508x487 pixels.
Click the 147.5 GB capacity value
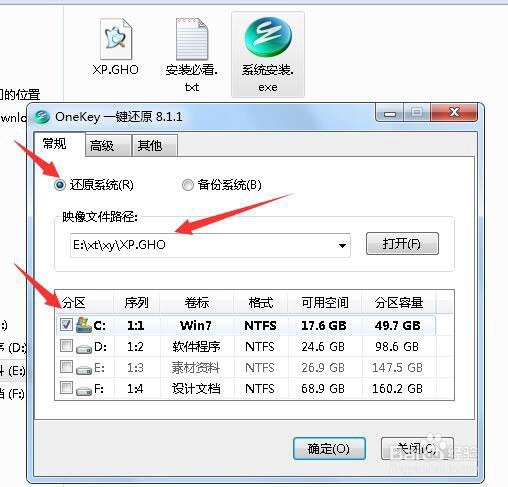click(397, 368)
